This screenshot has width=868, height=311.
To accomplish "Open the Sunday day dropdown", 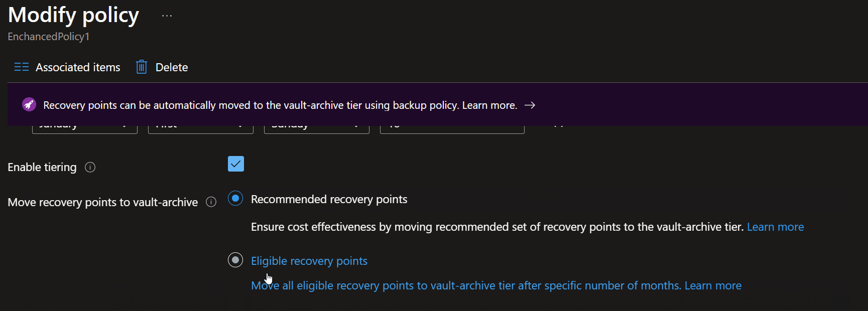I will 316,126.
